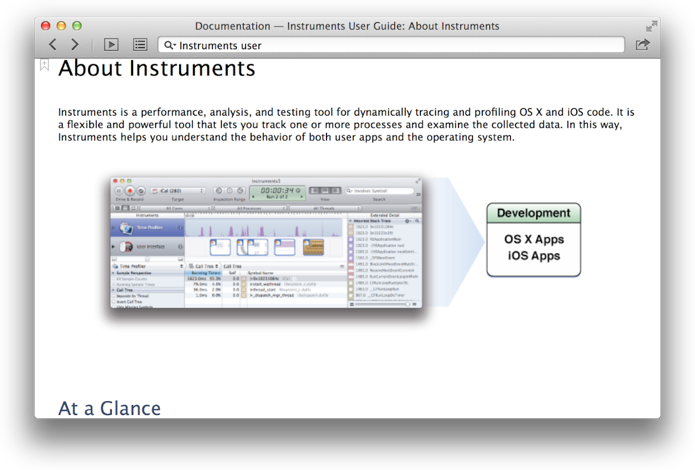This screenshot has width=695, height=470.
Task: Click the bookmark icon beside About Instruments
Action: 44,65
